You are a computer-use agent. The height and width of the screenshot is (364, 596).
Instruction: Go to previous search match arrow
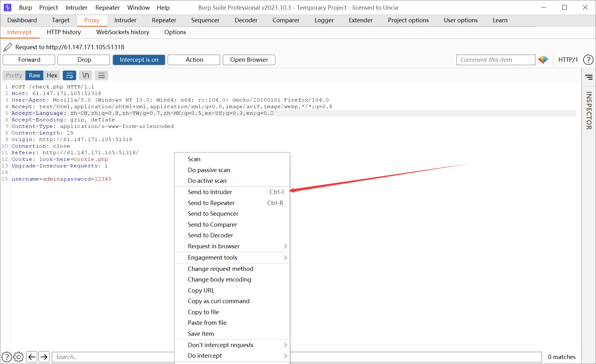click(32, 357)
